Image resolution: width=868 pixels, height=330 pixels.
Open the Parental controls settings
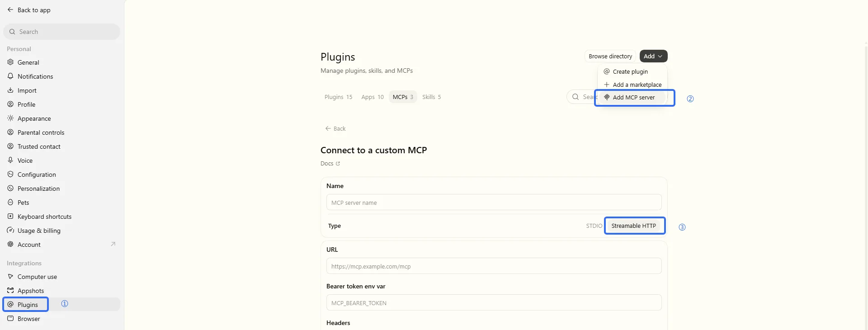tap(61, 132)
